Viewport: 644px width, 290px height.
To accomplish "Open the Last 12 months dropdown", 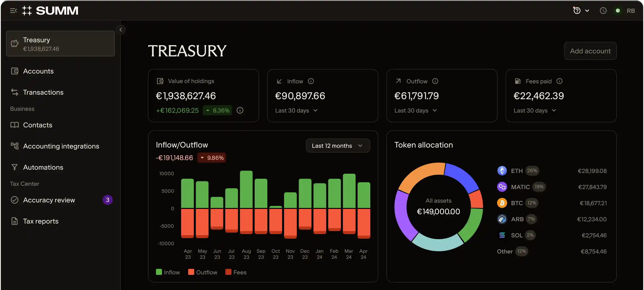I will click(x=338, y=146).
